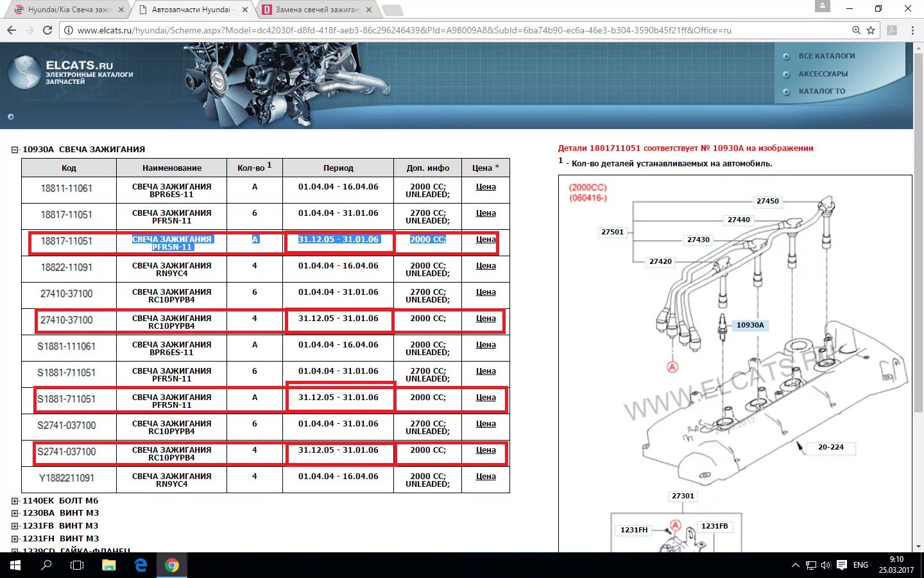The height and width of the screenshot is (578, 924).
Task: Open ВСЕ КАТАЛОГИ menu link
Action: pyautogui.click(x=826, y=56)
